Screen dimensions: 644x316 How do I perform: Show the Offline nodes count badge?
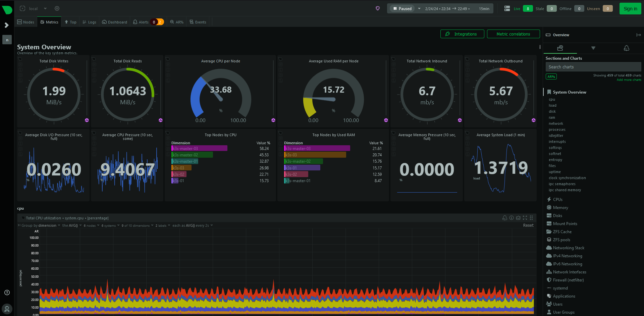tap(579, 9)
